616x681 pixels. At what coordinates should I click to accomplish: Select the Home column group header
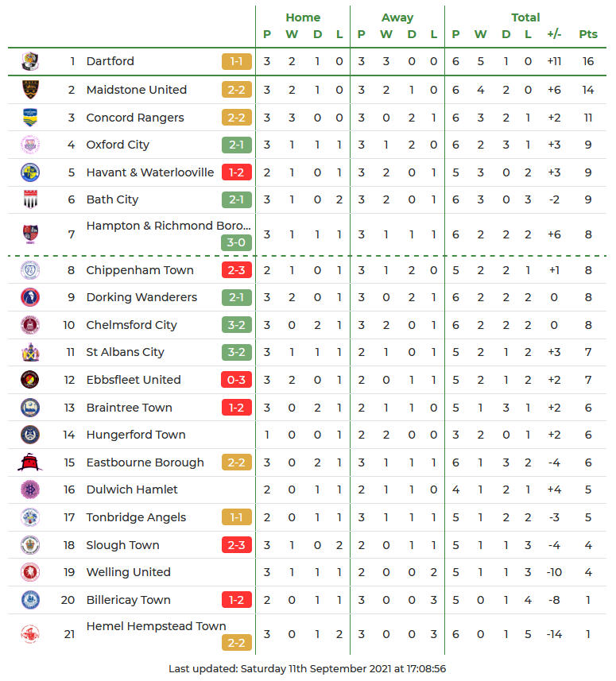pos(303,17)
